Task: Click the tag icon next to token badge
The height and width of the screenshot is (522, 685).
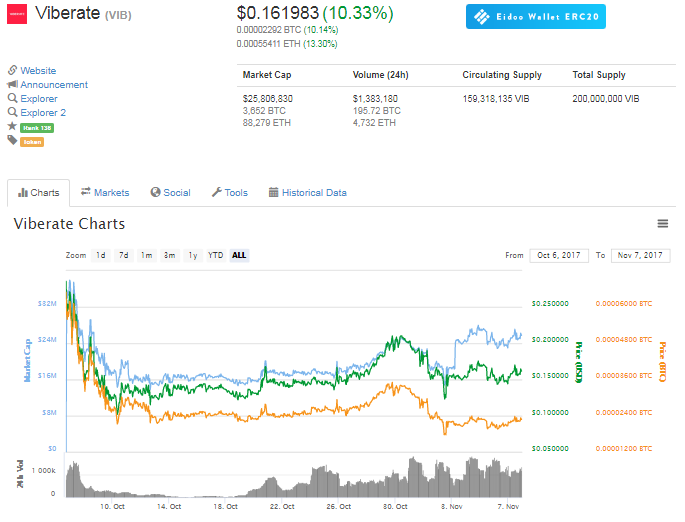Action: tap(12, 140)
